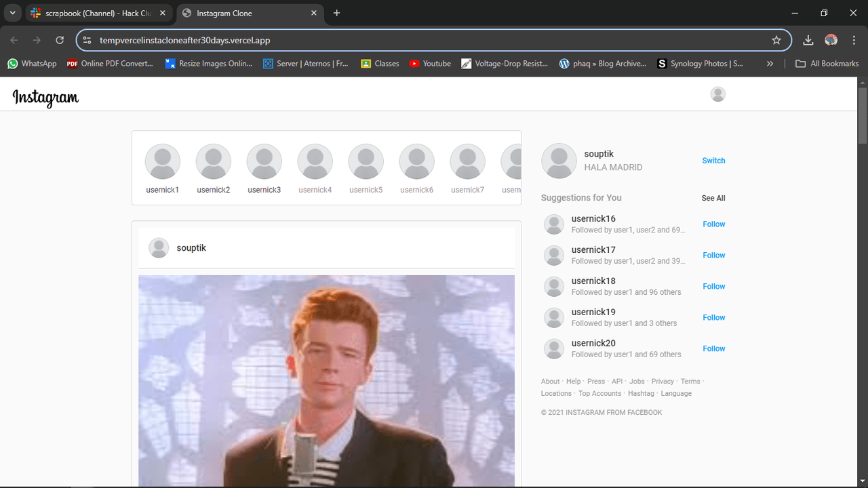Image resolution: width=868 pixels, height=488 pixels.
Task: Click the Chrome bookmark star icon
Action: [x=776, y=40]
